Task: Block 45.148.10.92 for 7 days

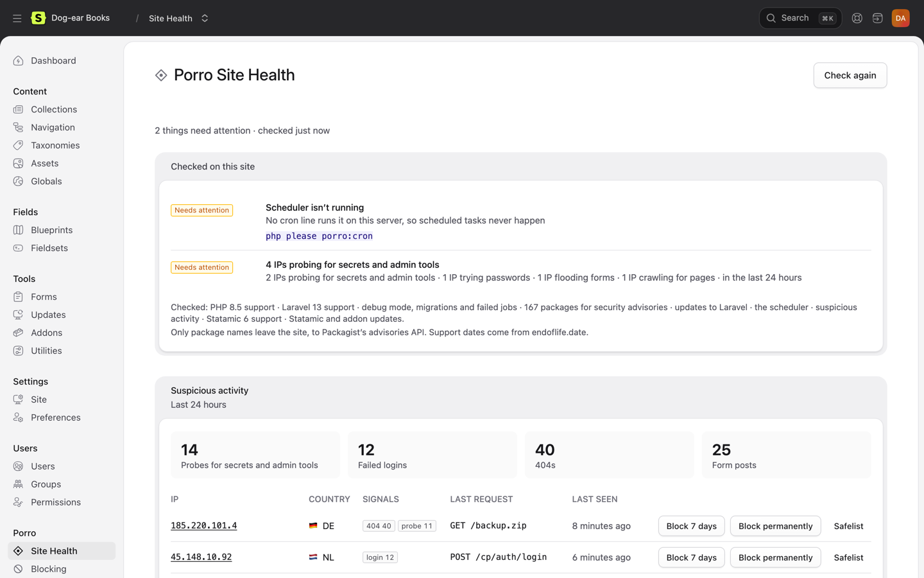Action: click(x=692, y=557)
